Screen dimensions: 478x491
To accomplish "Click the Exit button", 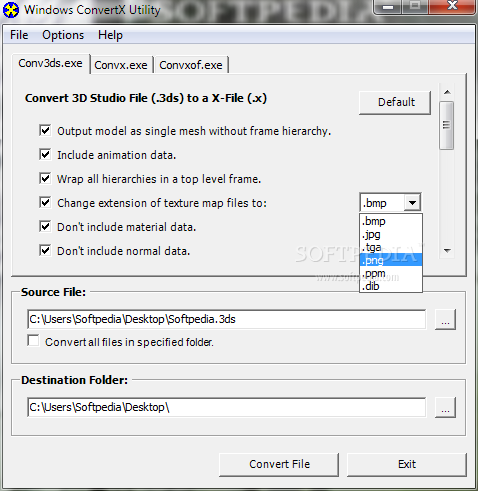I will coord(407,464).
